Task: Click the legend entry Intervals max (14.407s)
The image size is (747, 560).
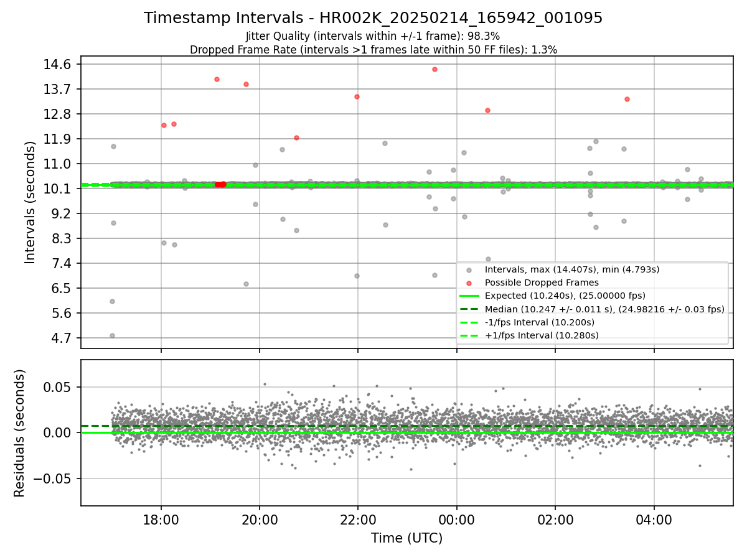Action: (571, 269)
